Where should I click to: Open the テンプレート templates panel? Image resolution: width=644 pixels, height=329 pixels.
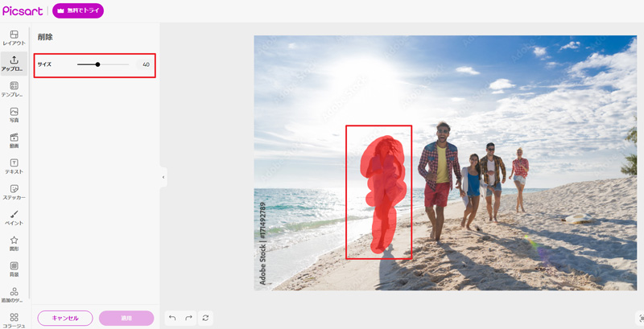click(14, 89)
